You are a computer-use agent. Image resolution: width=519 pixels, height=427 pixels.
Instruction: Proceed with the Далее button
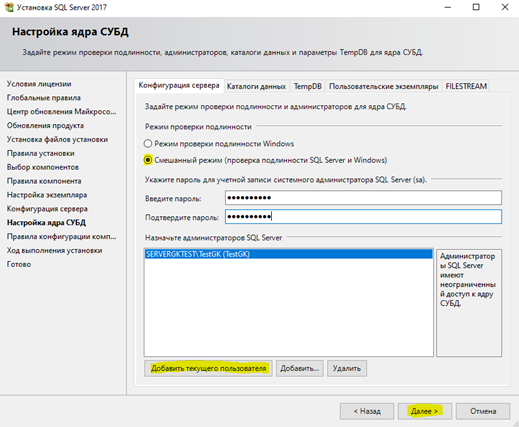[425, 411]
